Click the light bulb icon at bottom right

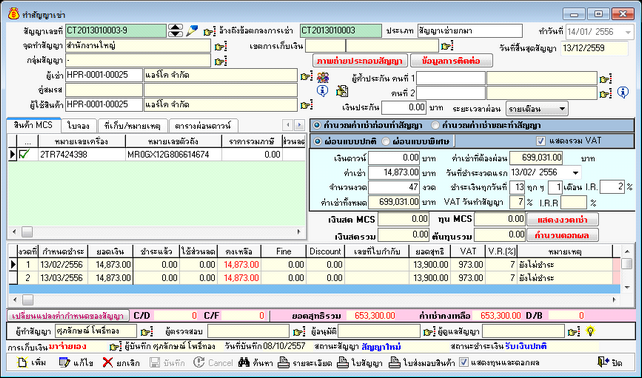click(590, 331)
